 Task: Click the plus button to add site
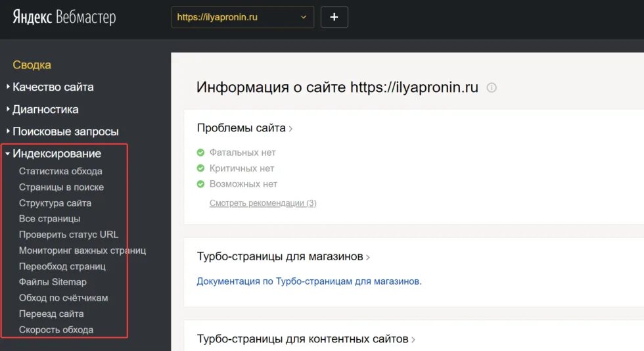pos(334,17)
